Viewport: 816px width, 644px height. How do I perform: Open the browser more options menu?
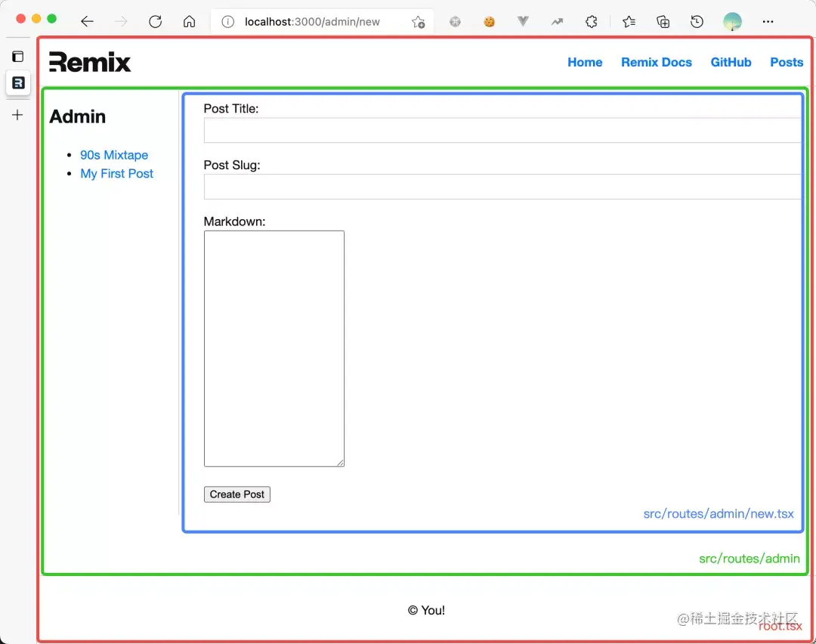pyautogui.click(x=768, y=22)
